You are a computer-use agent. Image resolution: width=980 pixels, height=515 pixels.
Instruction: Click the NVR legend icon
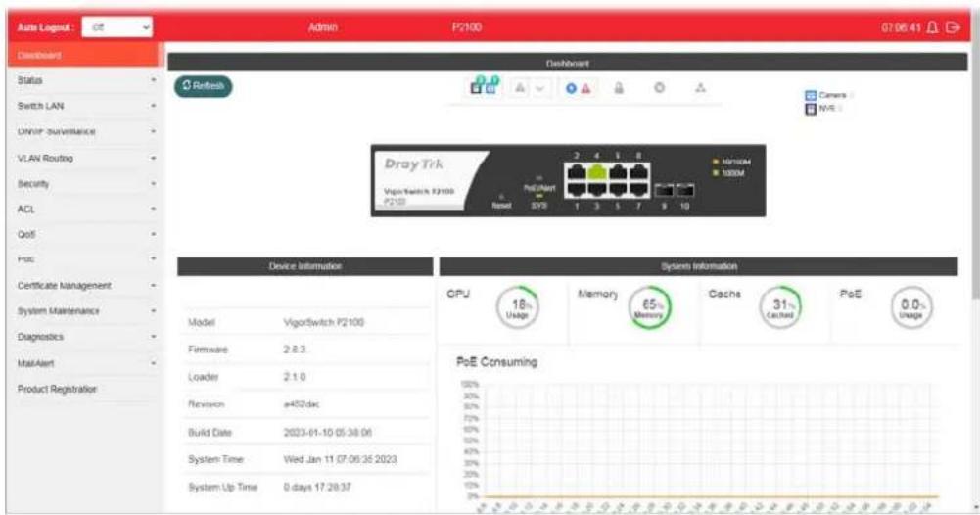coord(811,109)
